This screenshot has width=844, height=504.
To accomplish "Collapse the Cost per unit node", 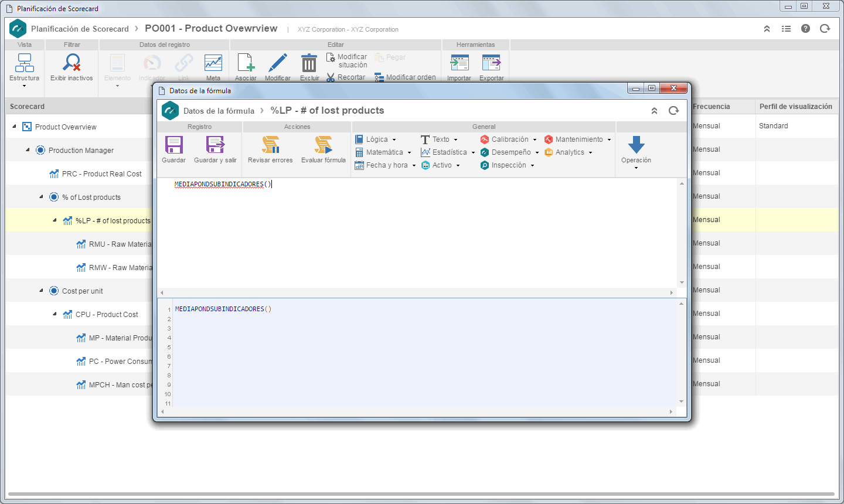I will click(x=41, y=291).
